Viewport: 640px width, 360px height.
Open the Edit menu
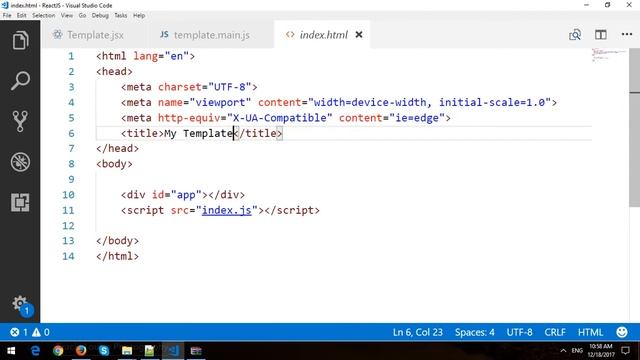(x=22, y=16)
